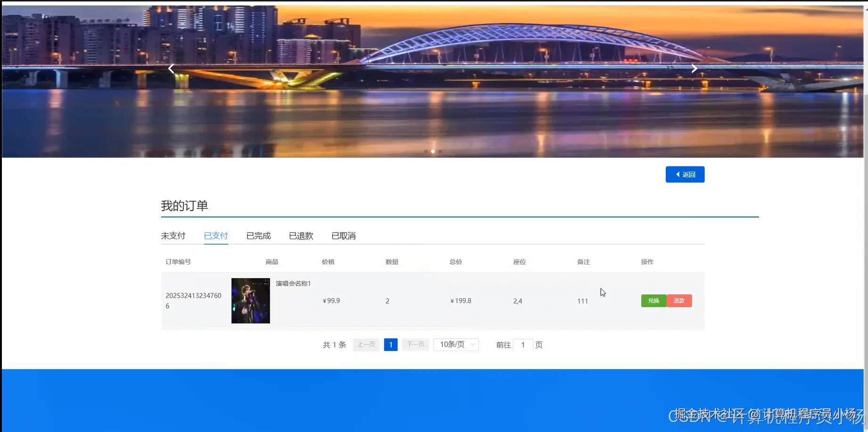Click the concert product thumbnail image
Screen dimensions: 868x432
pos(250,300)
